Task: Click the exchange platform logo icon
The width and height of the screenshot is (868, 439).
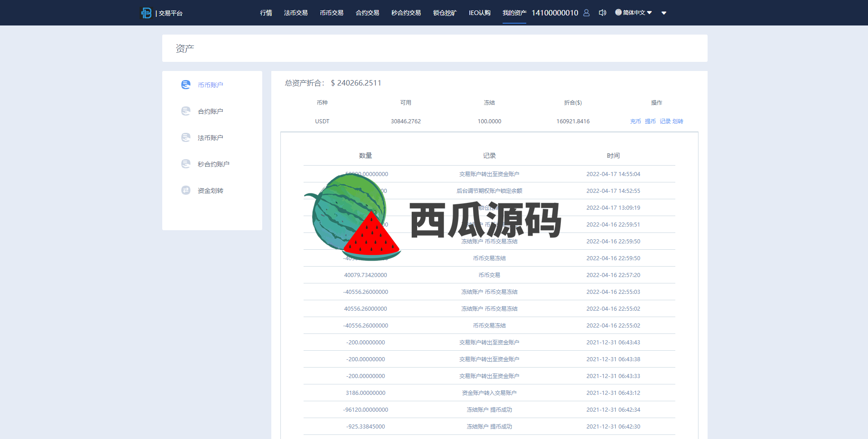Action: 146,13
